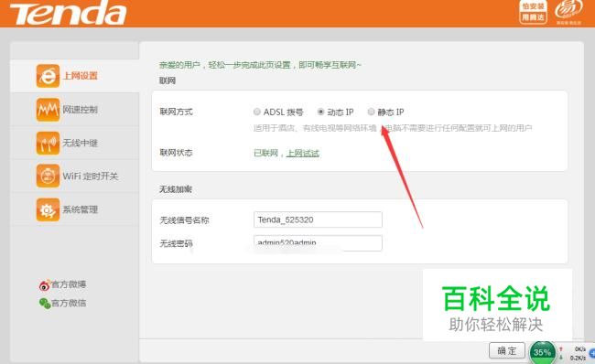The height and width of the screenshot is (364, 595).
Task: Click the 上网试试 link
Action: [x=303, y=153]
